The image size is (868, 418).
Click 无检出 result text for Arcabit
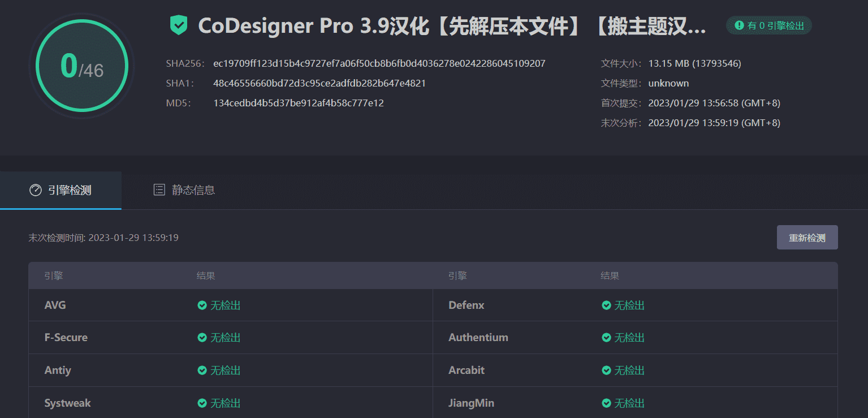(630, 370)
